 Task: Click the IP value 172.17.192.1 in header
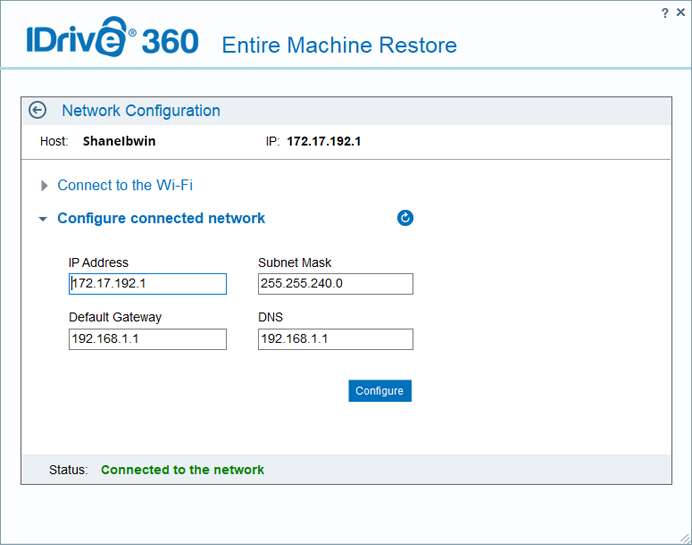(x=324, y=141)
